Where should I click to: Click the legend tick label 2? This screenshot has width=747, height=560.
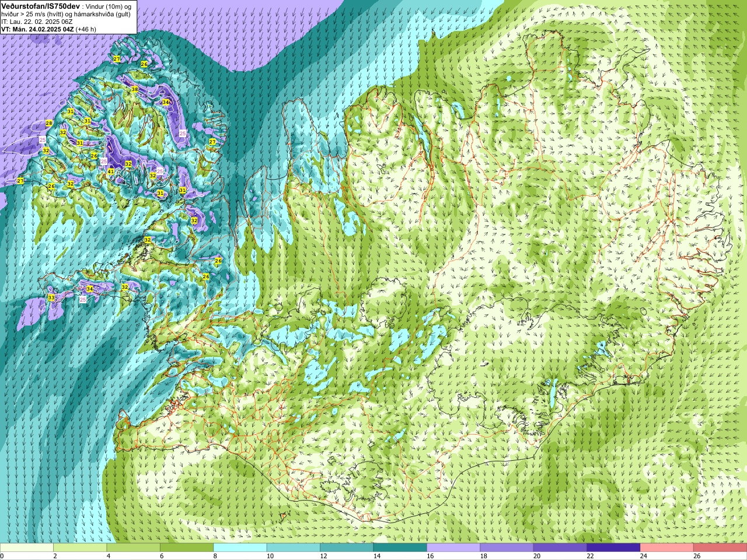point(55,556)
